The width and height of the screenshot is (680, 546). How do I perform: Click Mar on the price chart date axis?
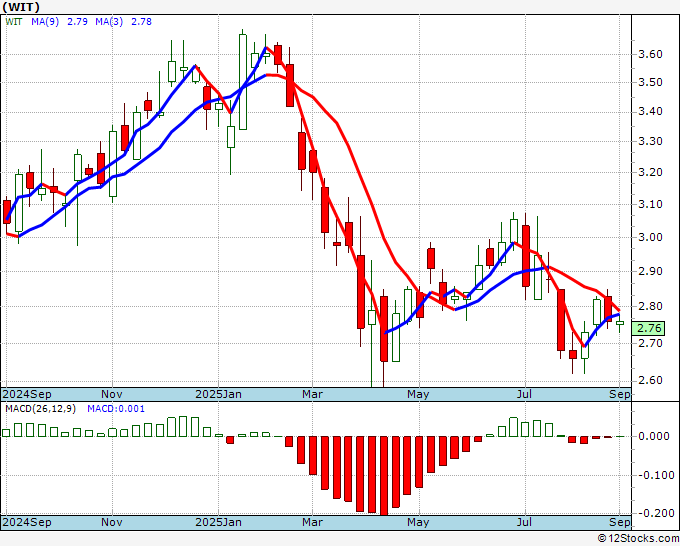[x=313, y=395]
